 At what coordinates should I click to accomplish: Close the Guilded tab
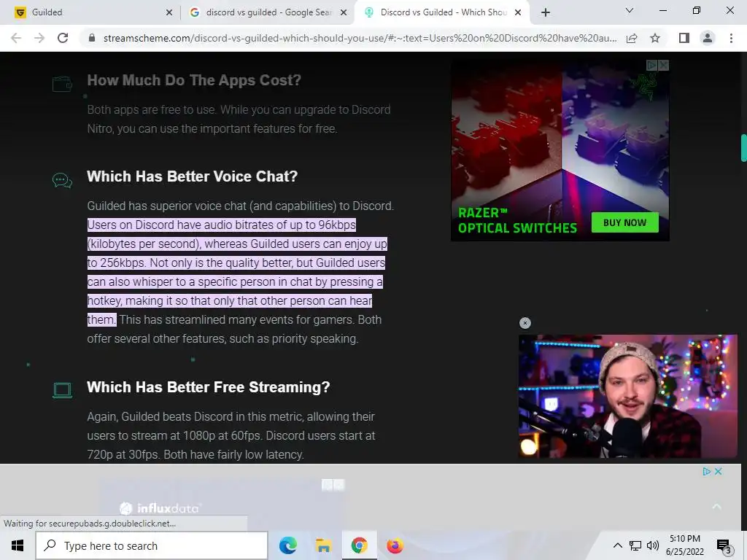click(x=169, y=13)
